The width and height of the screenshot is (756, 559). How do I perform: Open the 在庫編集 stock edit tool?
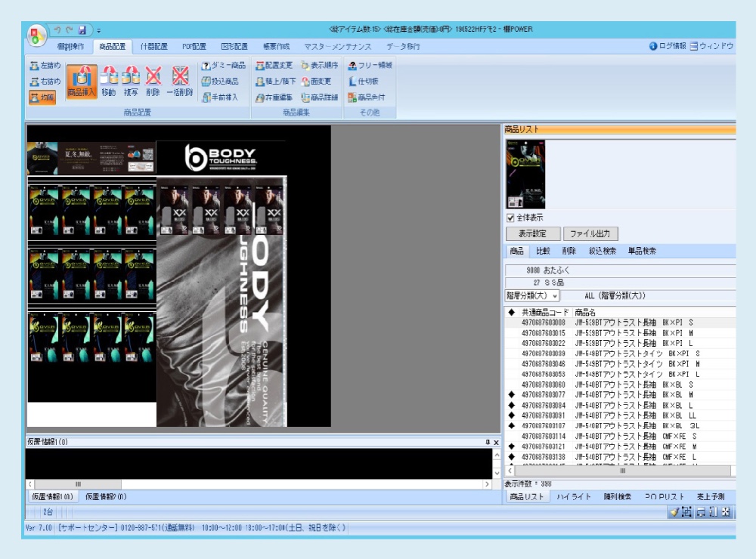coord(274,97)
